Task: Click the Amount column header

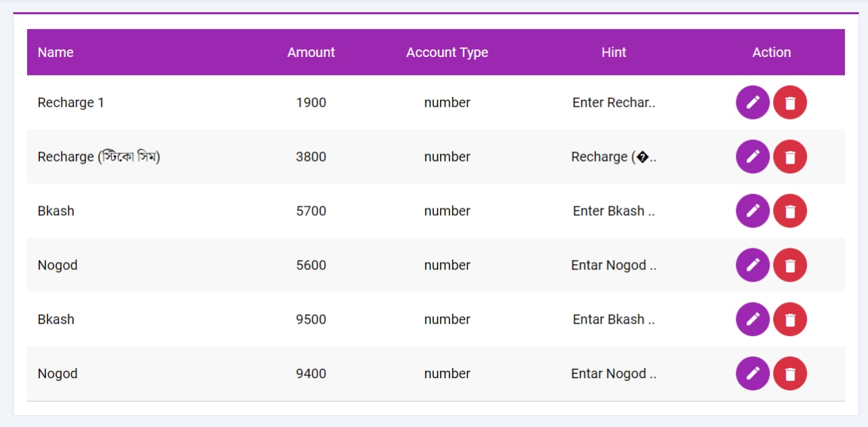Action: pos(311,52)
